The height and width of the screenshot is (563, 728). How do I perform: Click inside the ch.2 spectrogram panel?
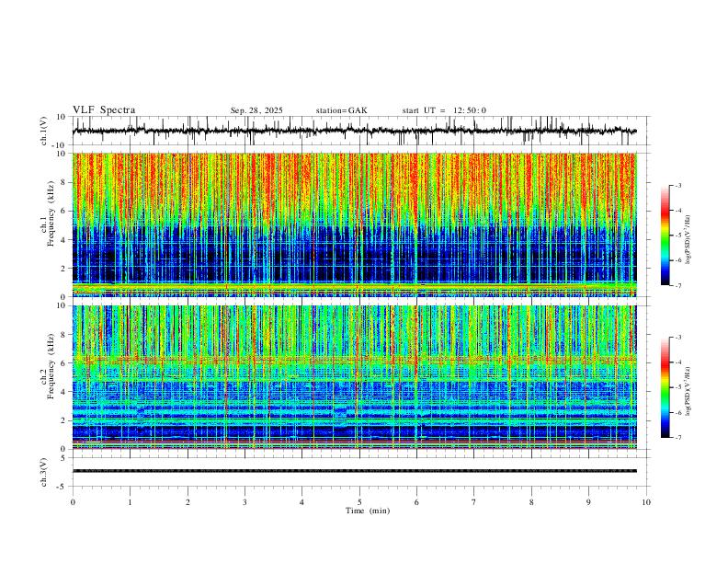click(x=354, y=377)
